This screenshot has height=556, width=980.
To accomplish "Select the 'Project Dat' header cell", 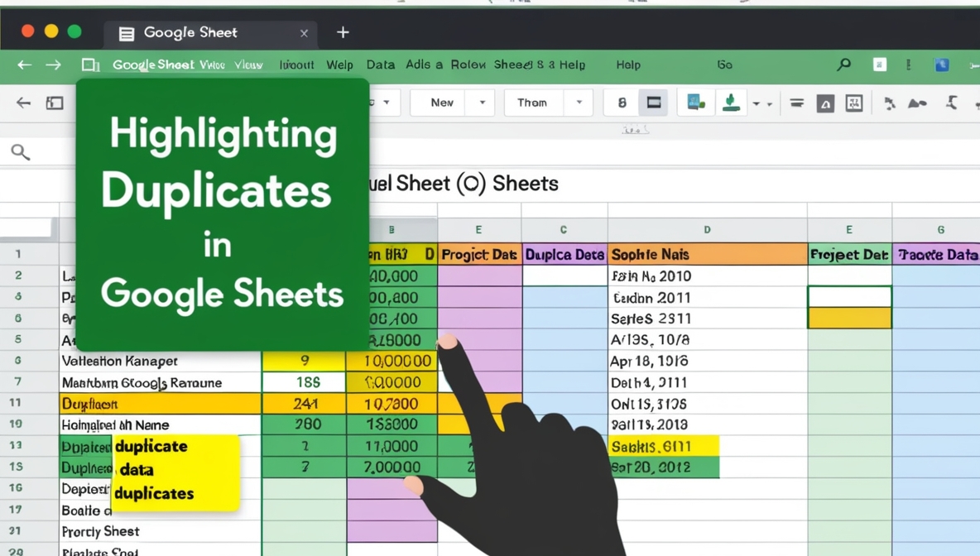I will tap(479, 254).
